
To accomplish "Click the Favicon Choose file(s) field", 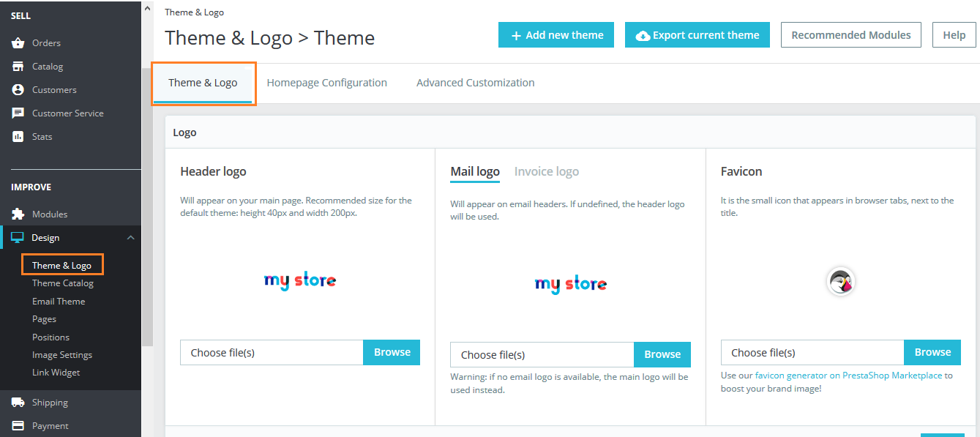I will point(812,352).
